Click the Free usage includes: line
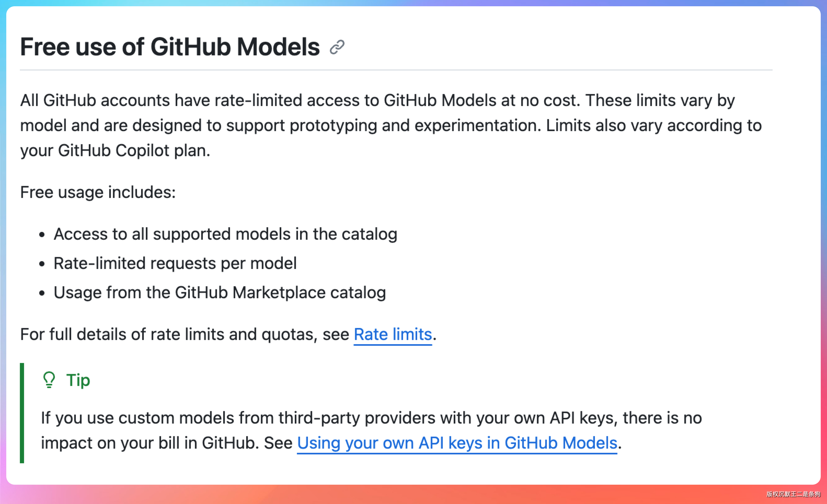This screenshot has height=504, width=827. click(x=98, y=192)
